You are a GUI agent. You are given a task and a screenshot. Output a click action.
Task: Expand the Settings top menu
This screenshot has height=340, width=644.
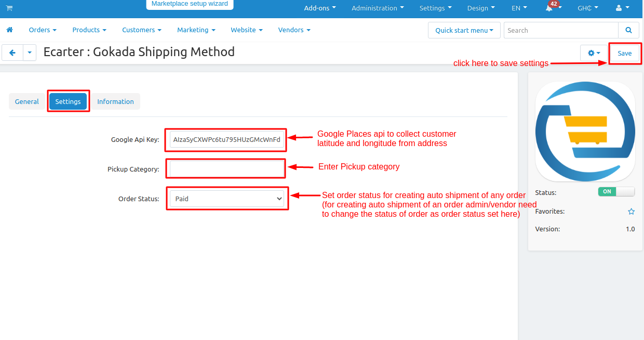[435, 8]
